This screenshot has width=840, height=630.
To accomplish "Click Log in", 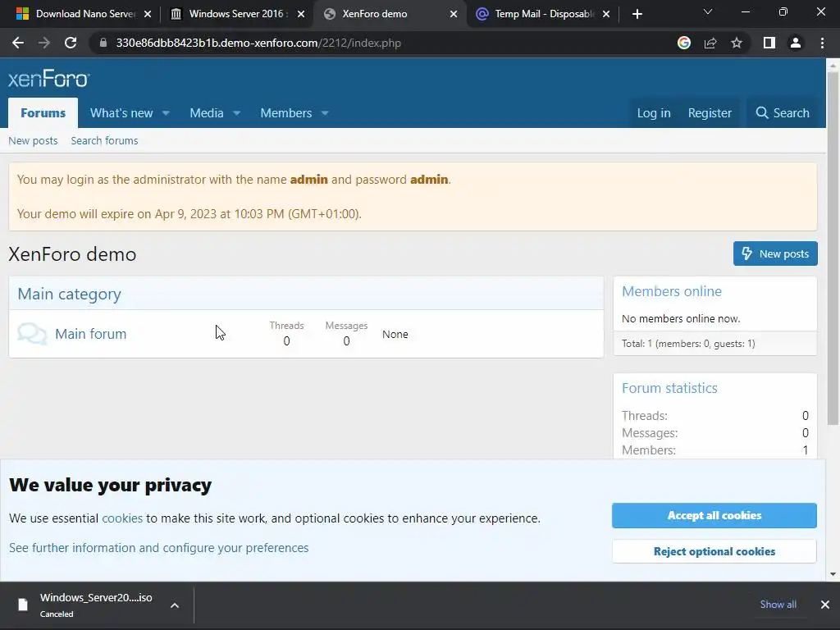I will click(x=654, y=113).
